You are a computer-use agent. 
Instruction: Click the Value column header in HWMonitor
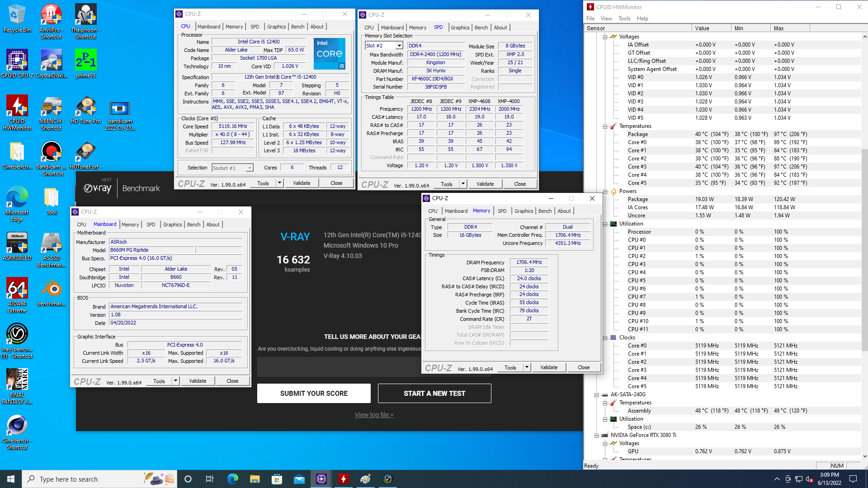(x=711, y=28)
